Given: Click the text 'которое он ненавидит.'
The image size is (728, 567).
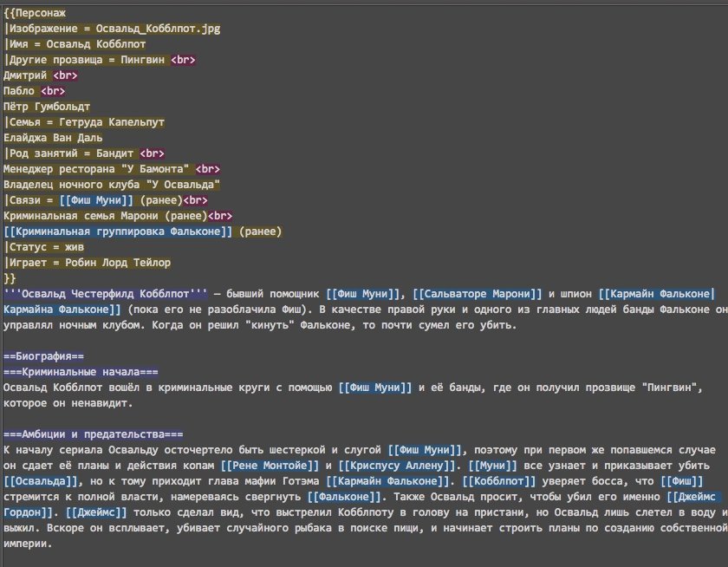Looking at the screenshot, I should [68, 403].
